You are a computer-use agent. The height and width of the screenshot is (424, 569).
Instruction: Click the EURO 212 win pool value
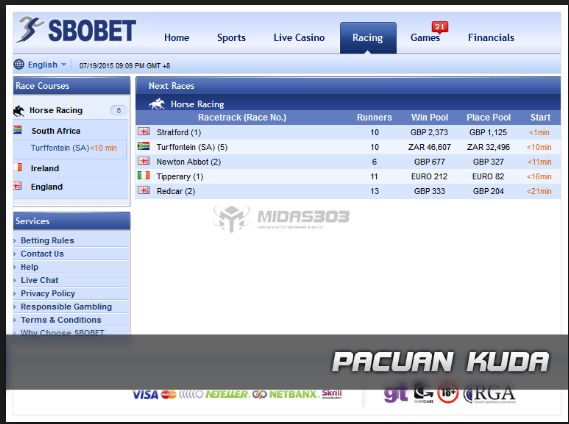429,177
